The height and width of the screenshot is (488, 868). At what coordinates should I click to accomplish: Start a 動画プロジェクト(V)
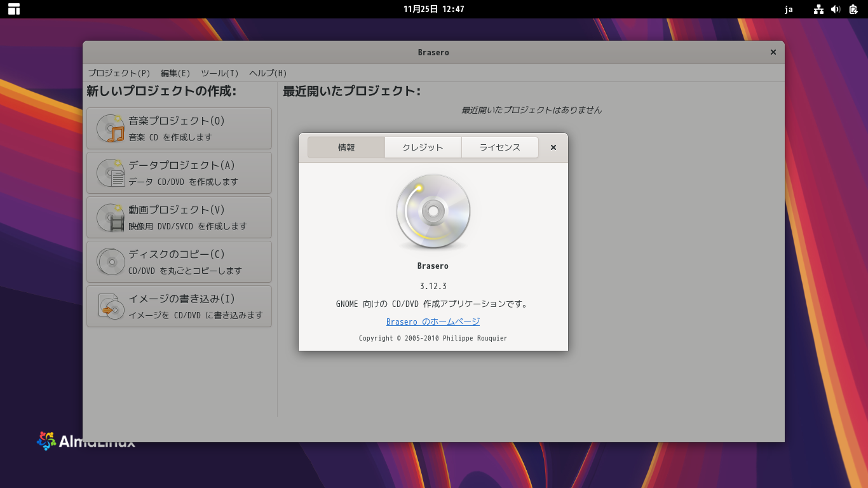(179, 217)
